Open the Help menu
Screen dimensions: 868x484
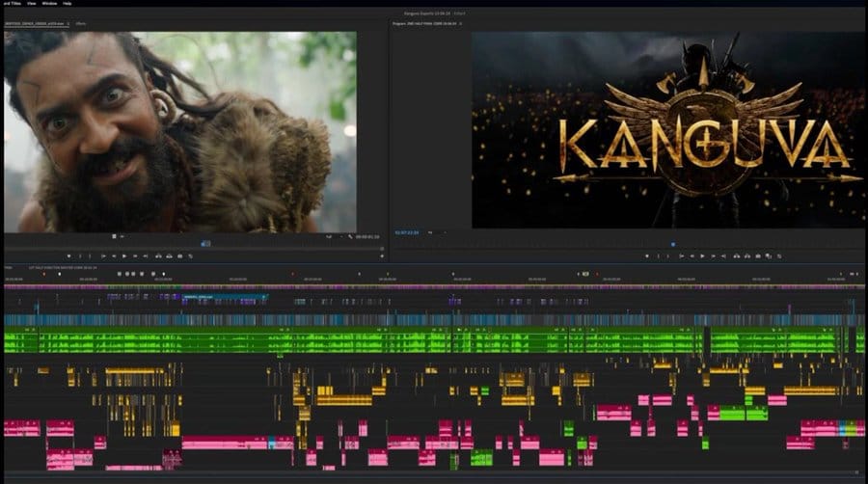coord(68,4)
